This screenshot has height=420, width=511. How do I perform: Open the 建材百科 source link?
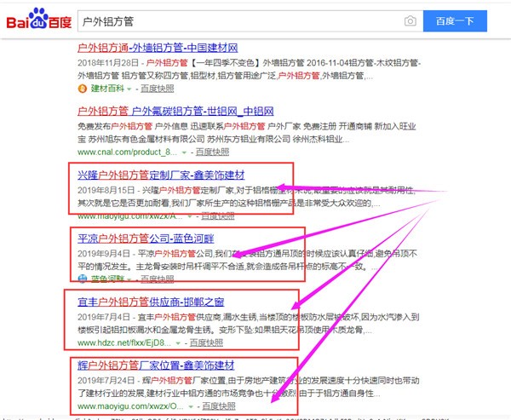coord(107,89)
